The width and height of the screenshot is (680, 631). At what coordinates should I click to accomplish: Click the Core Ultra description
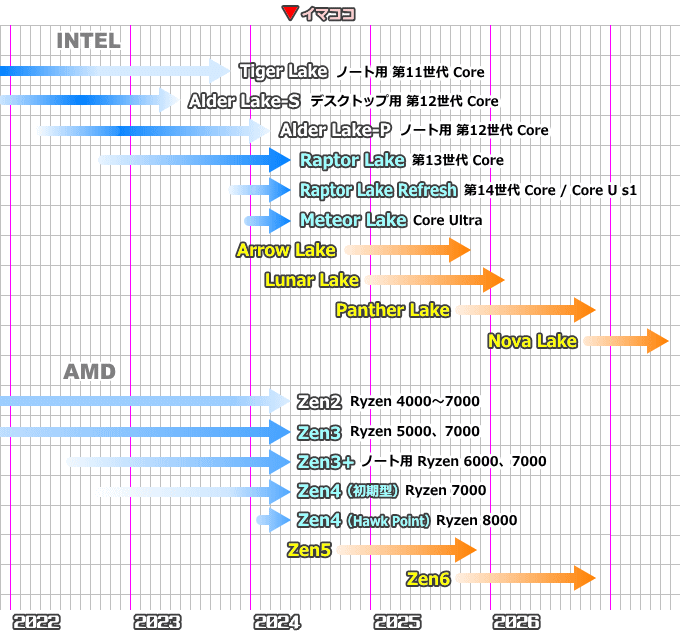(x=448, y=220)
